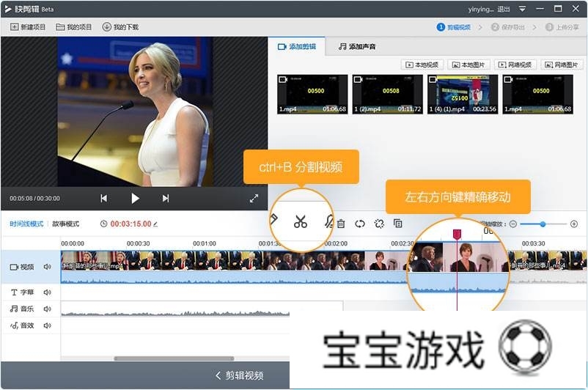Select the 1 (2).mp4 clip thumbnail
This screenshot has height=390, width=588.
[387, 94]
